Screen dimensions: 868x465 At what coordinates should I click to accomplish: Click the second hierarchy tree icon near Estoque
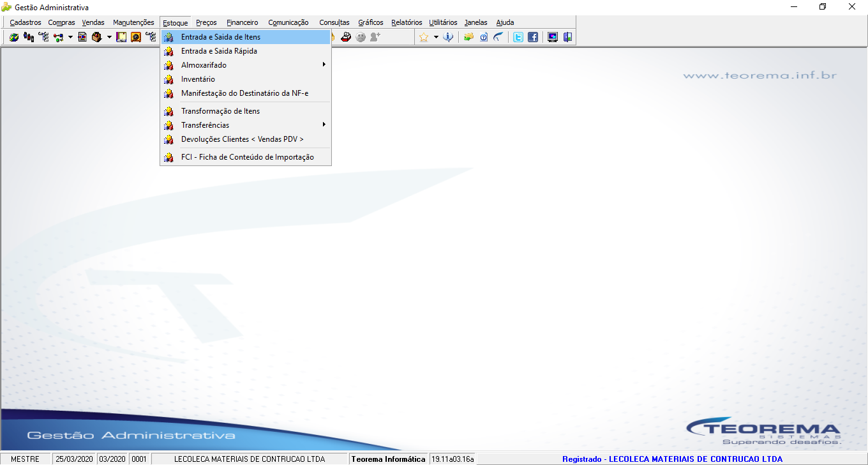151,37
